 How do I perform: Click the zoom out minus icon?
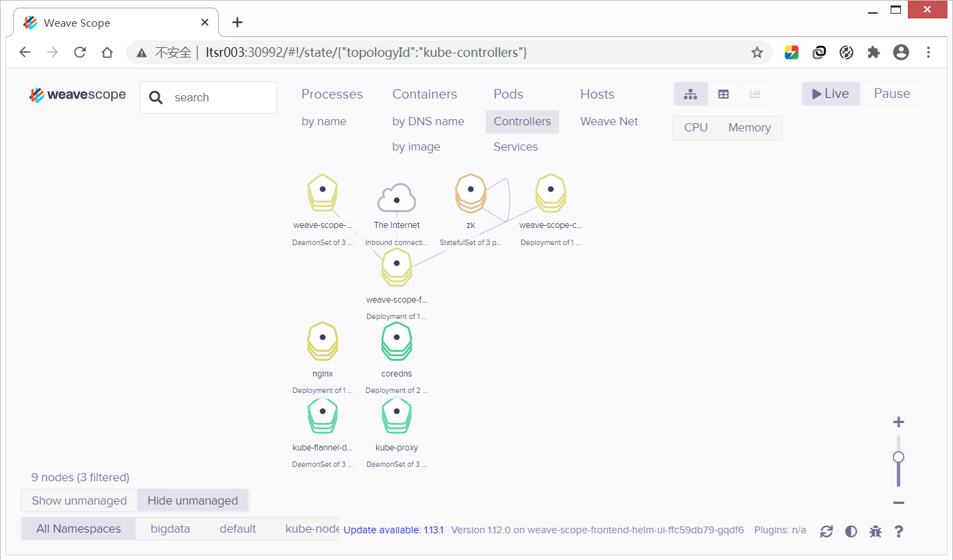click(899, 502)
